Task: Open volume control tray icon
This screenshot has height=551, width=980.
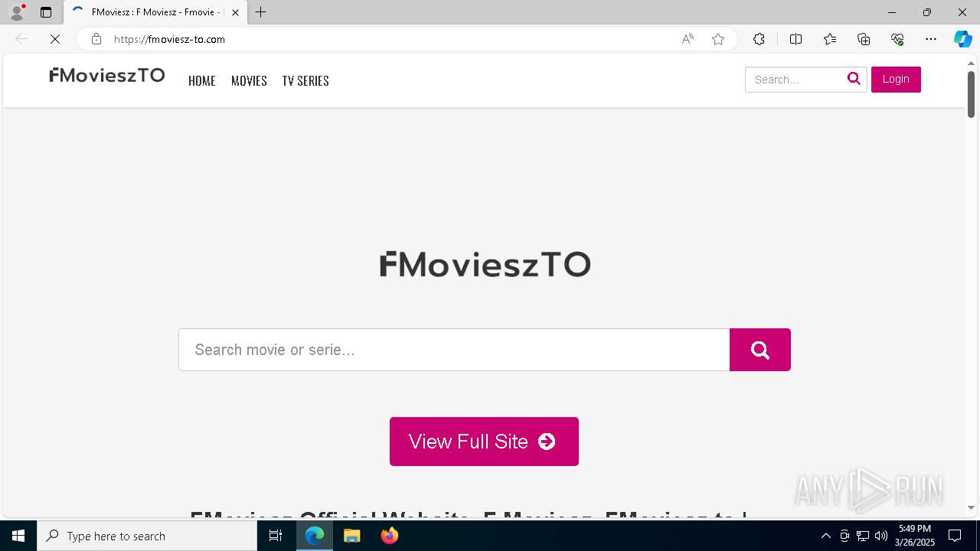Action: [x=881, y=536]
